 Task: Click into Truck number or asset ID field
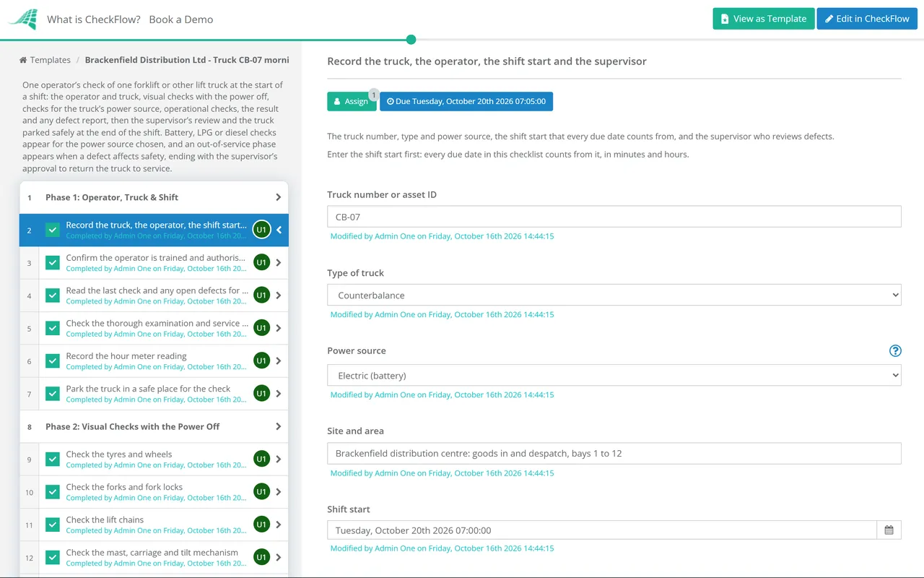coord(614,217)
